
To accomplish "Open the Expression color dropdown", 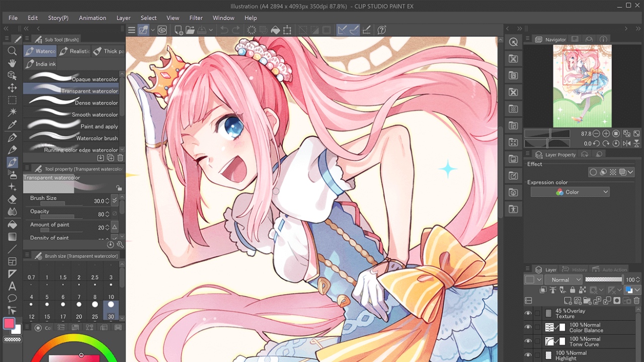I will tap(570, 192).
